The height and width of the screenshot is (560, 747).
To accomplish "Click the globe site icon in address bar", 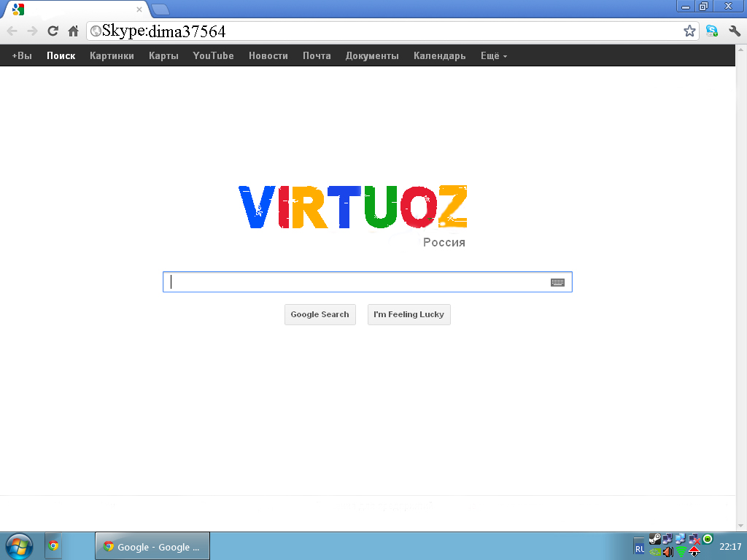I will tap(96, 31).
